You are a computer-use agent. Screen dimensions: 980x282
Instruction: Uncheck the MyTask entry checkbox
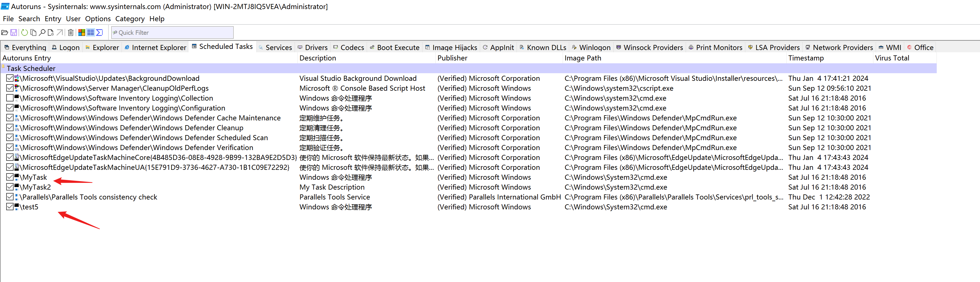(x=10, y=177)
